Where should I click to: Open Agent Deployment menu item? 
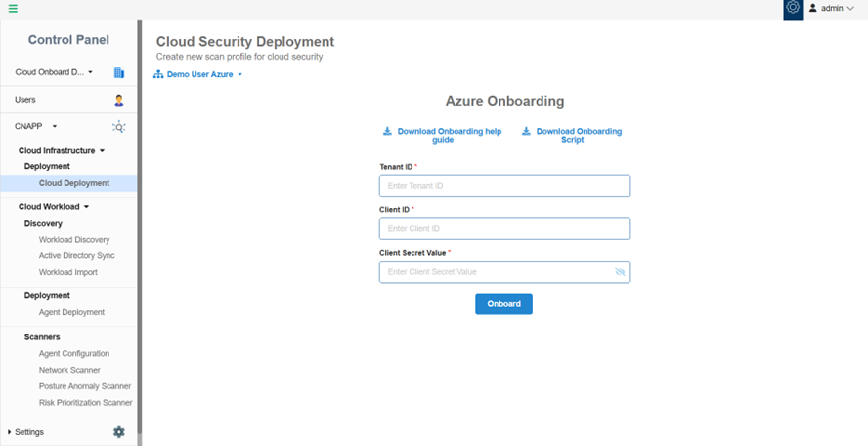tap(71, 312)
